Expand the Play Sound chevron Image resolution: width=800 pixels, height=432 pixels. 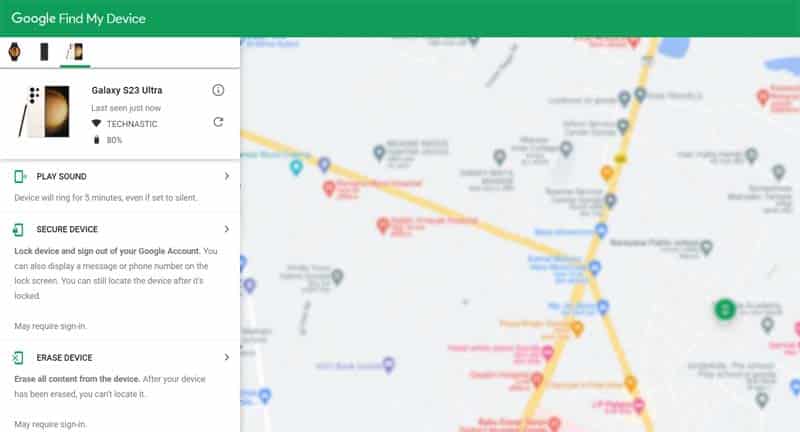coord(227,176)
